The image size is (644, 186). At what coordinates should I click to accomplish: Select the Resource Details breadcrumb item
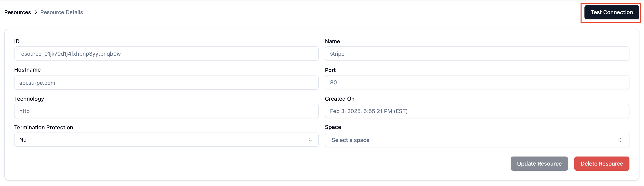61,12
